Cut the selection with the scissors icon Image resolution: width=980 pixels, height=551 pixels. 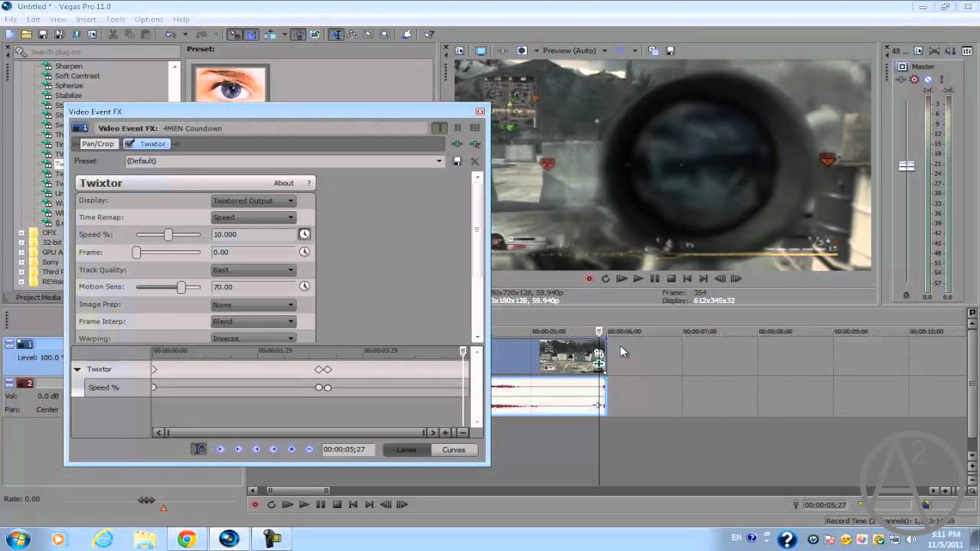pos(113,34)
